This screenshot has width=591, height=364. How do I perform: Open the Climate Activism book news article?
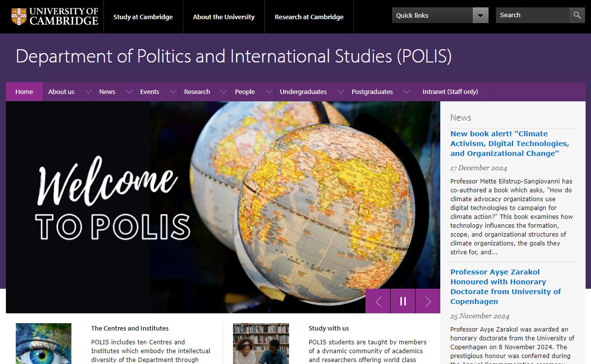coord(510,144)
